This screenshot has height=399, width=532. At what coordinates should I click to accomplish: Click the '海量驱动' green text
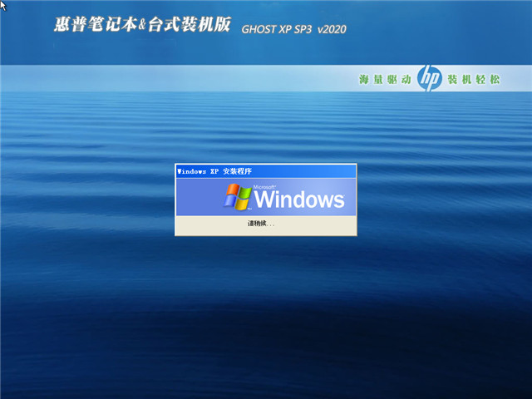click(x=385, y=80)
